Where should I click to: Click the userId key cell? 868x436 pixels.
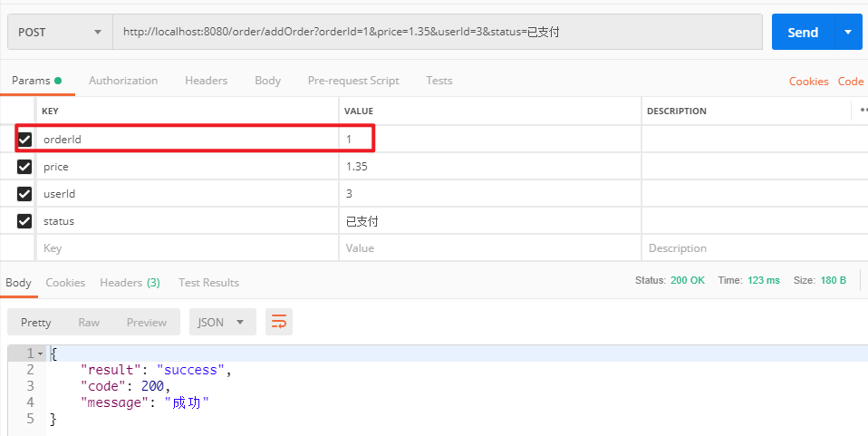click(188, 194)
